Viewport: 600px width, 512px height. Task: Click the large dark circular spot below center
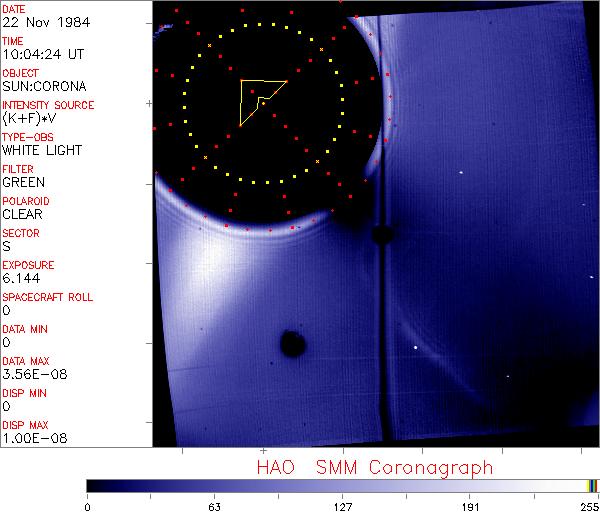pyautogui.click(x=292, y=344)
